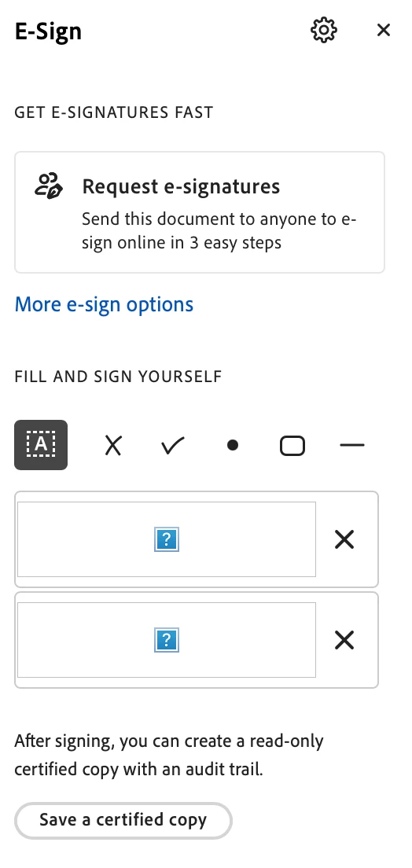Click the second blue question mark placeholder
412x868 pixels.
[x=167, y=640]
